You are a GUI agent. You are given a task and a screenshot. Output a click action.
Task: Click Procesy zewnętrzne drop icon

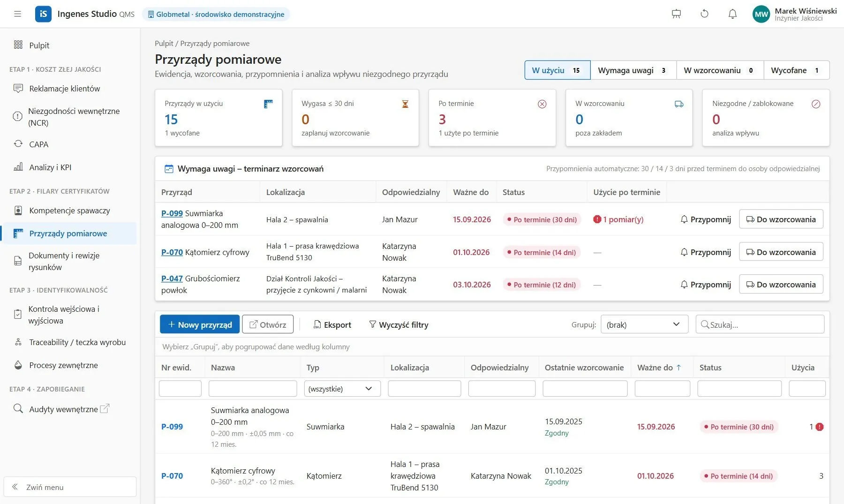(x=18, y=365)
